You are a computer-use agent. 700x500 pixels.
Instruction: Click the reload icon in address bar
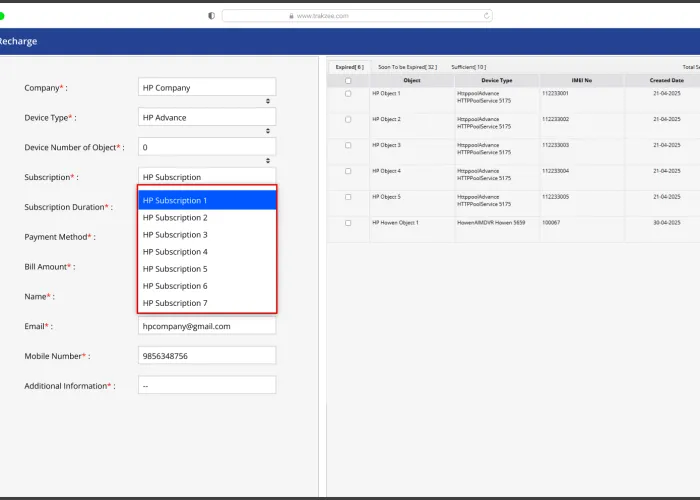click(x=487, y=16)
